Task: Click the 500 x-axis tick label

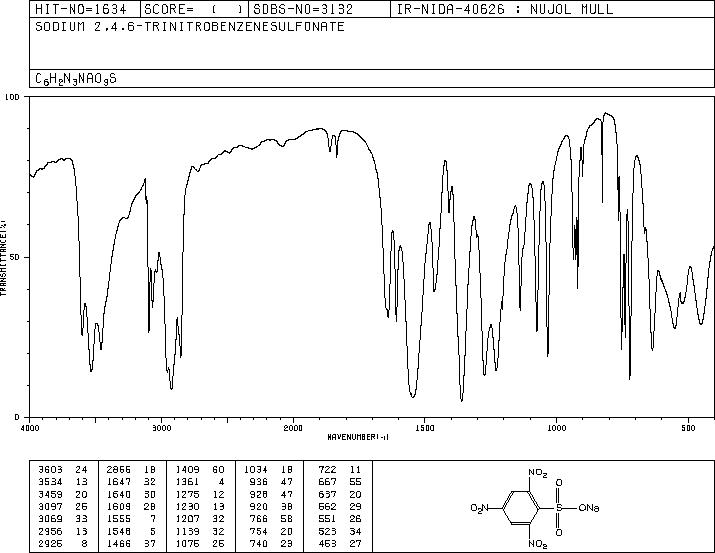Action: 688,428
